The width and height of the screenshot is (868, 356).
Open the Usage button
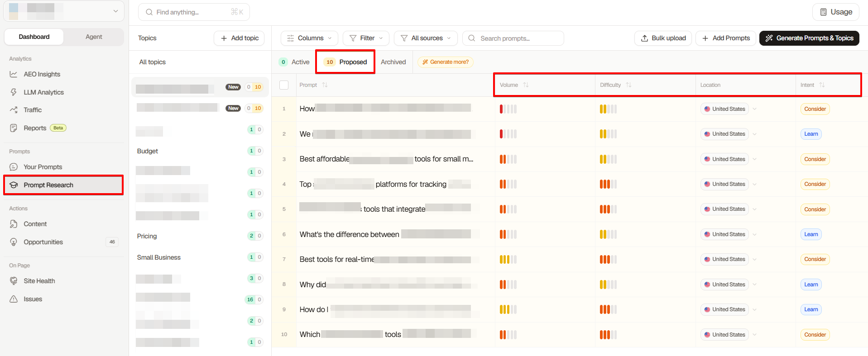pos(835,12)
